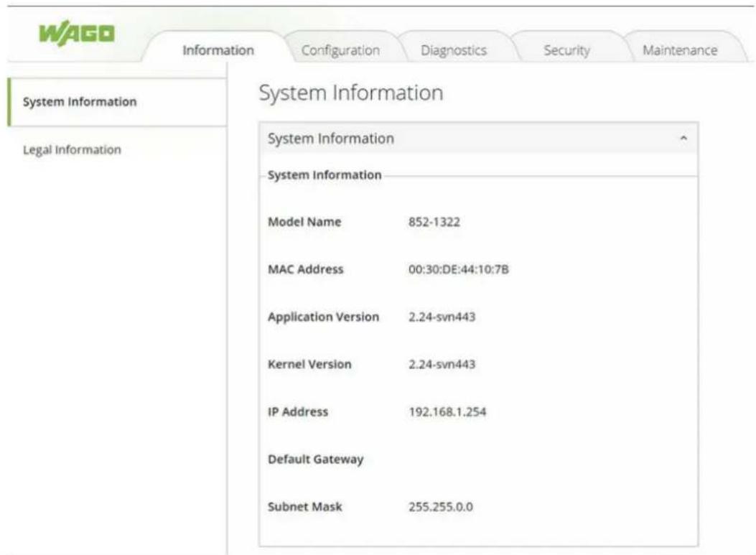The height and width of the screenshot is (555, 756).
Task: Click the Default Gateway label
Action: click(316, 460)
